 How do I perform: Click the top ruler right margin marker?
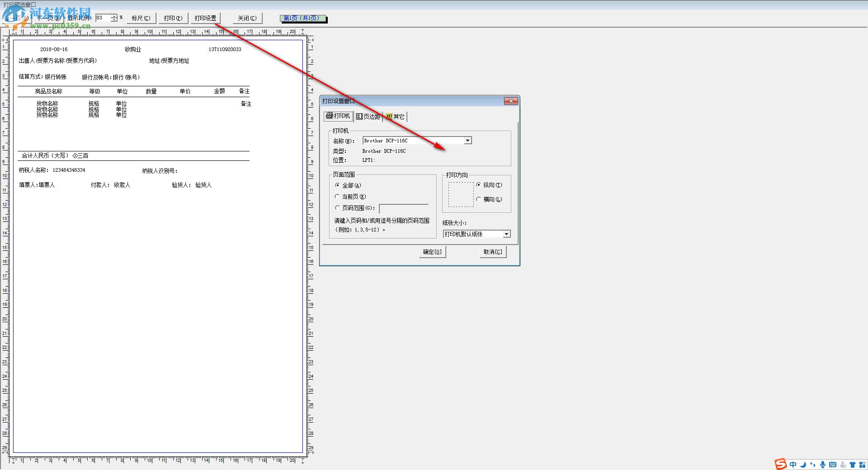[x=303, y=32]
